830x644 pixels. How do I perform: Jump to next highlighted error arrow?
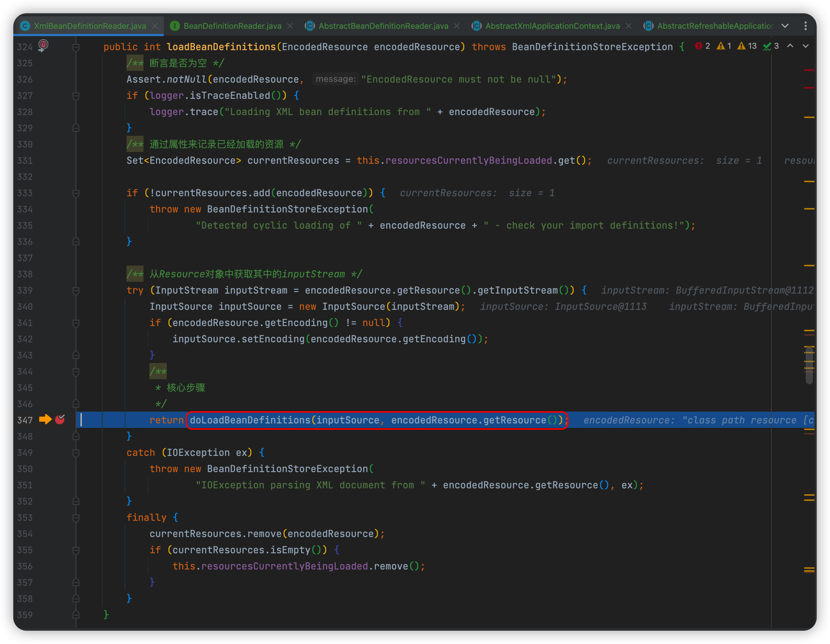805,46
